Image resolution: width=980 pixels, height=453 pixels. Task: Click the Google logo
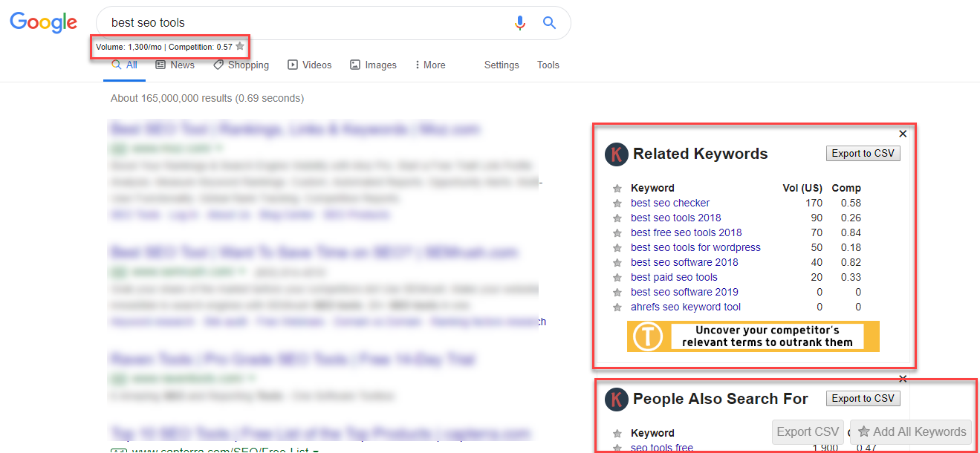43,22
